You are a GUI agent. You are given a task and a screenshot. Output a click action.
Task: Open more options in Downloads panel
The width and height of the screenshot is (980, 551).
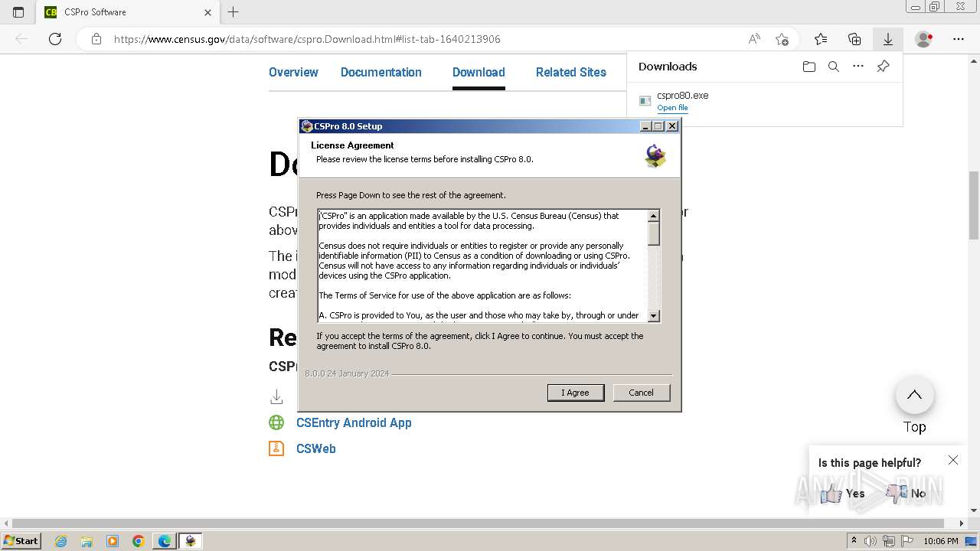(858, 67)
